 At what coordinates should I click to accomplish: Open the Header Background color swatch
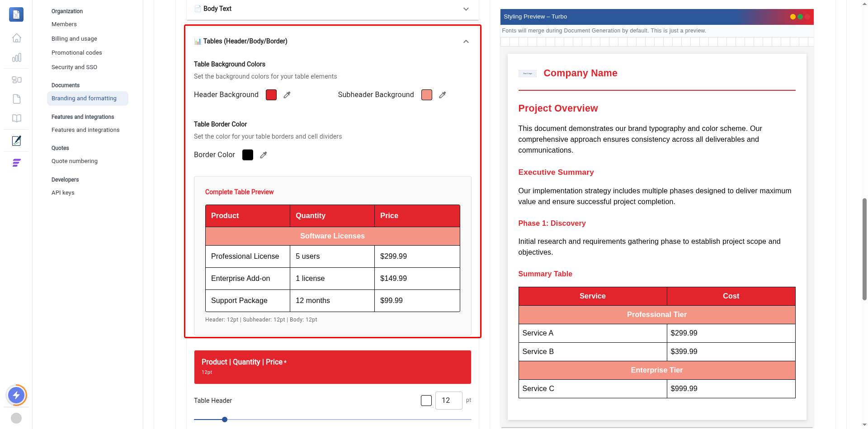point(271,95)
